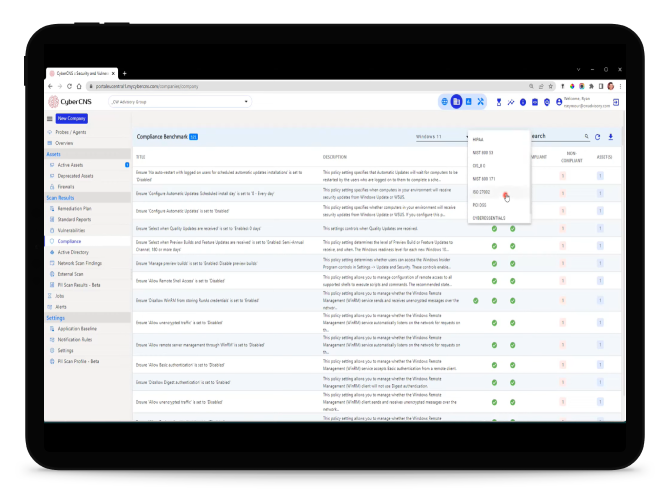
Task: Open Notification Rules under Settings
Action: tap(76, 340)
